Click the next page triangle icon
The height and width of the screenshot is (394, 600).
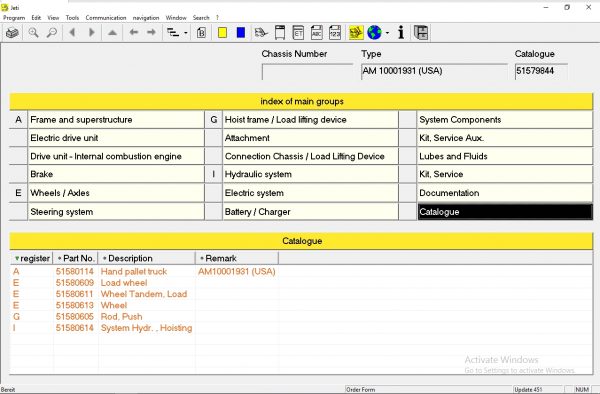[91, 33]
